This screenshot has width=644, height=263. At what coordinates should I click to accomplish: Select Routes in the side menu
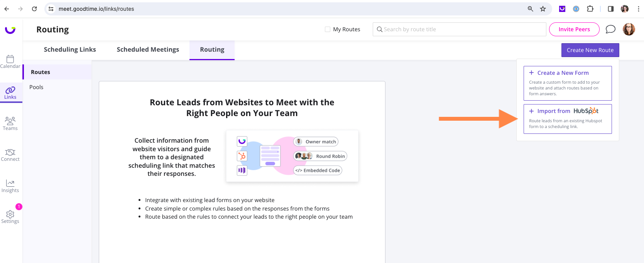[x=57, y=72]
